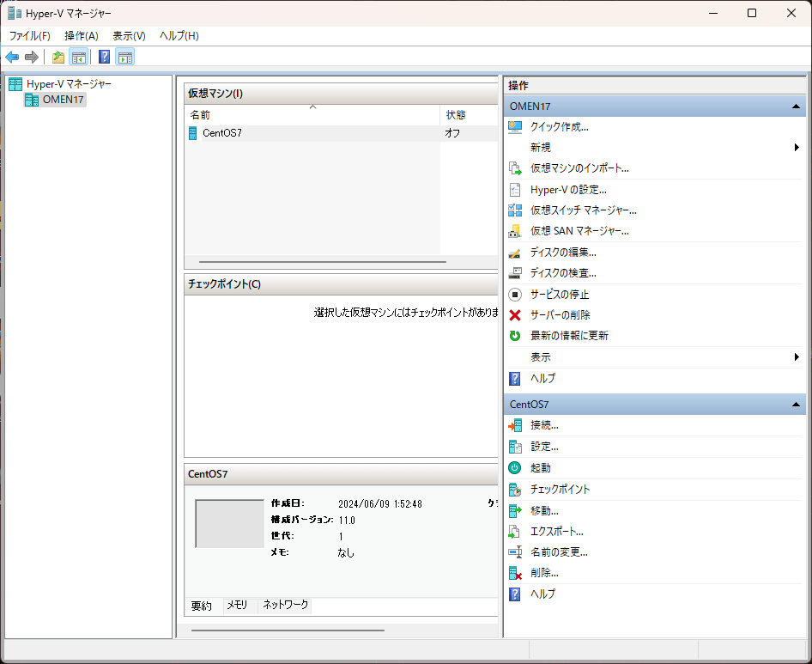Image resolution: width=812 pixels, height=664 pixels.
Task: Sort by the 状態 column header
Action: tap(469, 114)
